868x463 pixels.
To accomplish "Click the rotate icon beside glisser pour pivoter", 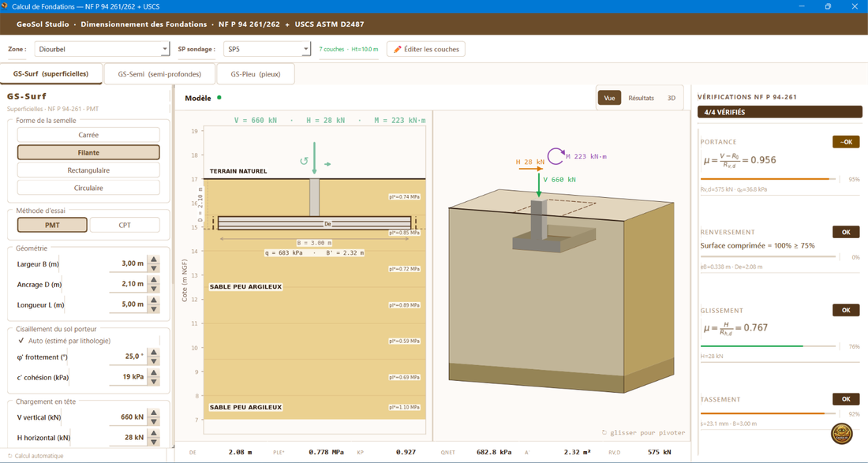I will coord(604,432).
